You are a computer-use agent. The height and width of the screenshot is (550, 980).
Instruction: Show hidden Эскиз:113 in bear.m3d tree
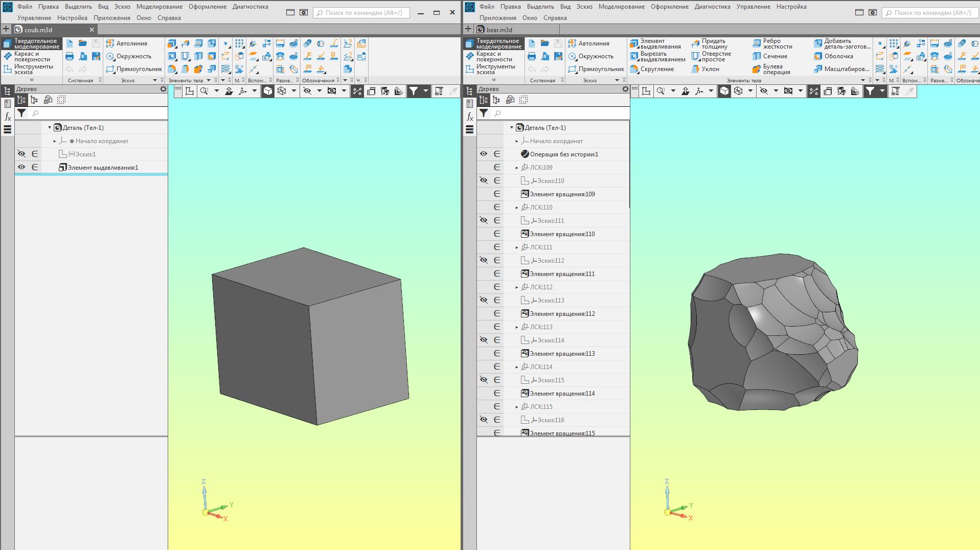484,300
